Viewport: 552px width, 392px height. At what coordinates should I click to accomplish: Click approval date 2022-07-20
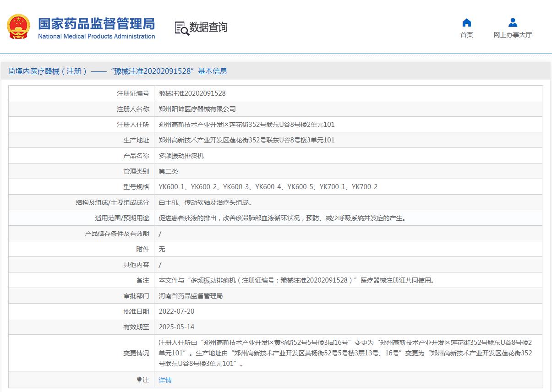pyautogui.click(x=176, y=311)
